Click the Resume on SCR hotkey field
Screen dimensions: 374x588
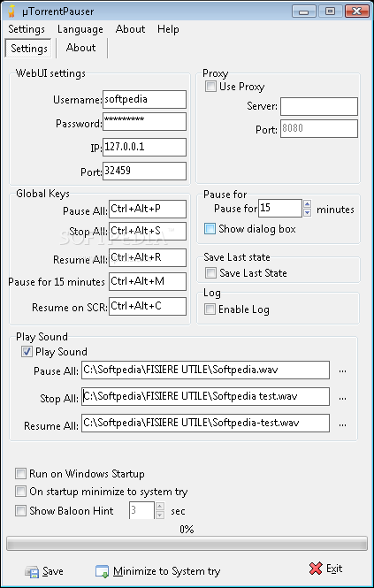(x=148, y=306)
